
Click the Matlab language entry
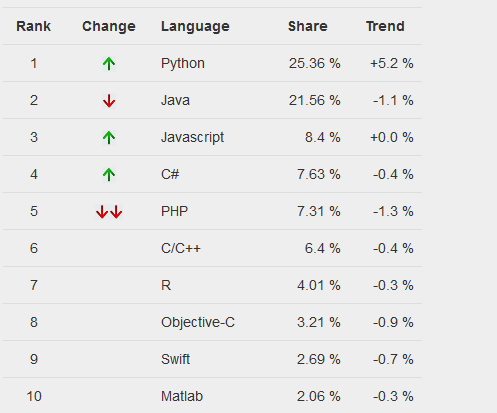point(182,396)
